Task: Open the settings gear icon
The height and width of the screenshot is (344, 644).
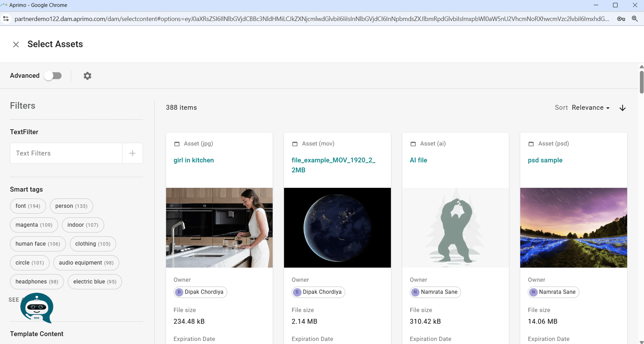Action: (87, 76)
